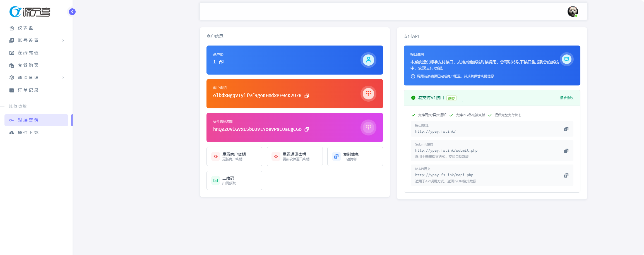Screen dimensions: 644x255
Task: Open the 订单记录 order records icon
Action: (x=11, y=90)
